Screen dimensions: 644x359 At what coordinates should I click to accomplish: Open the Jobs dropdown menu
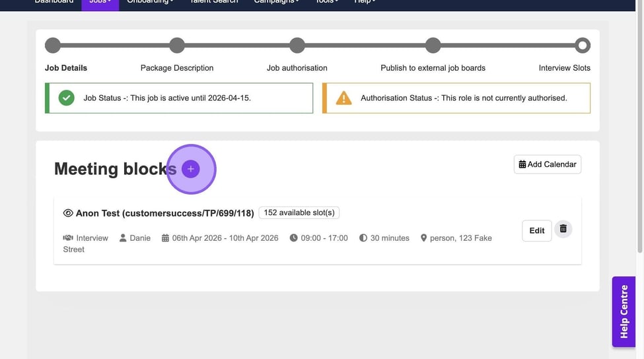100,2
